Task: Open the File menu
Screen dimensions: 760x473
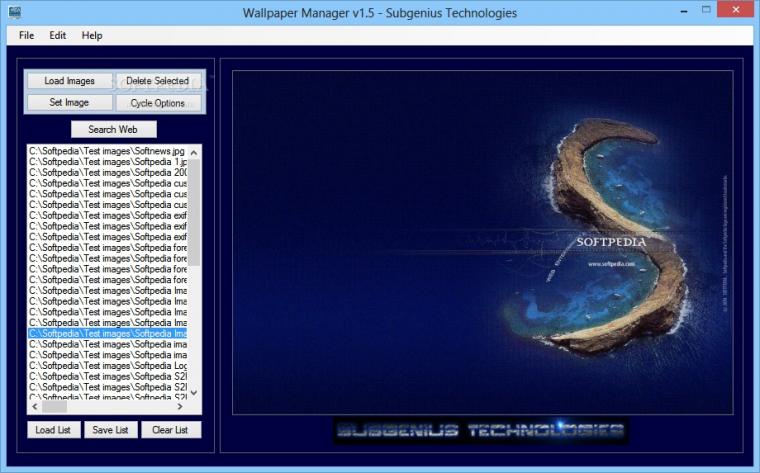Action: 26,35
